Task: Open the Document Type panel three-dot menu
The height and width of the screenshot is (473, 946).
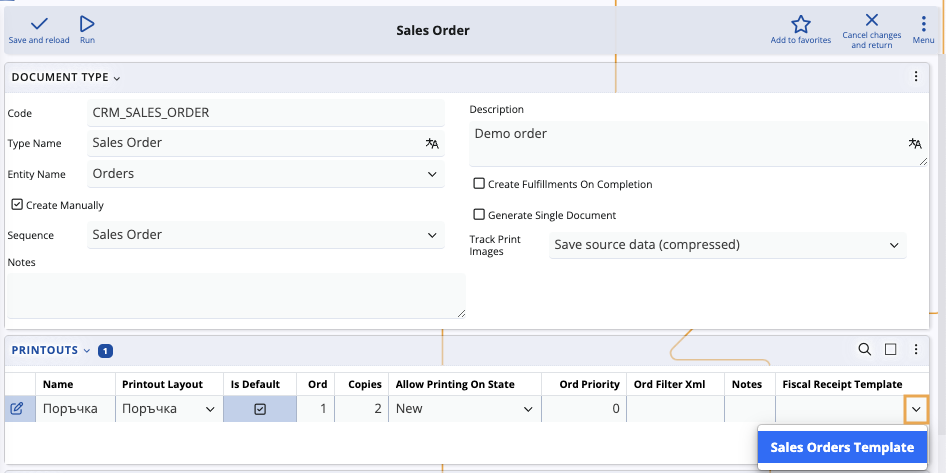Action: (915, 77)
